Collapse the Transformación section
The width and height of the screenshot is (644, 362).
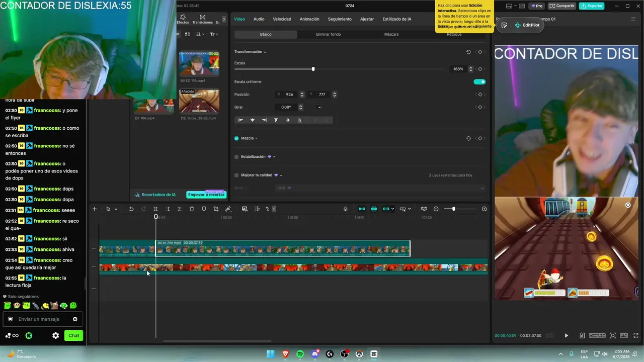point(265,52)
